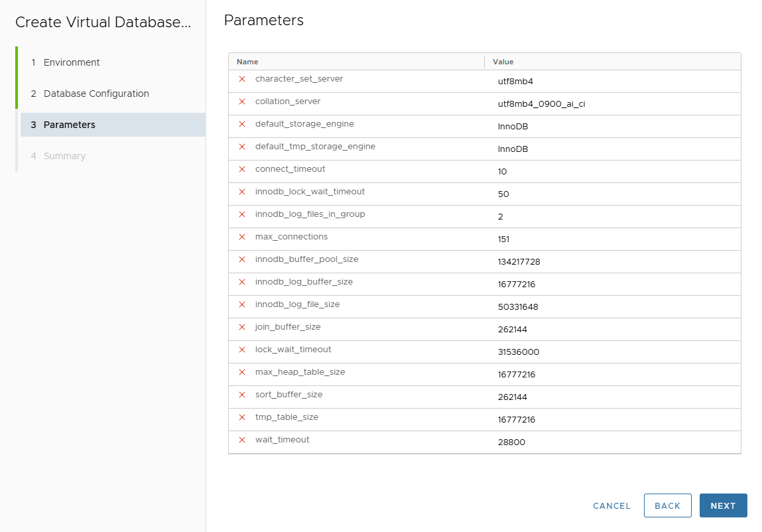Remove default_storage_engine from the list
Viewport: 762px width, 532px height.
pyautogui.click(x=241, y=124)
